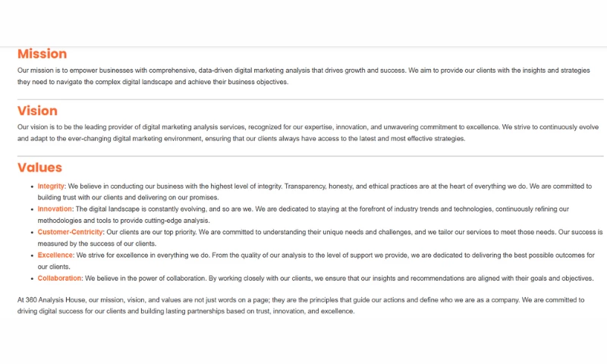Select the orange Integrity label
The width and height of the screenshot is (607, 364).
click(52, 186)
